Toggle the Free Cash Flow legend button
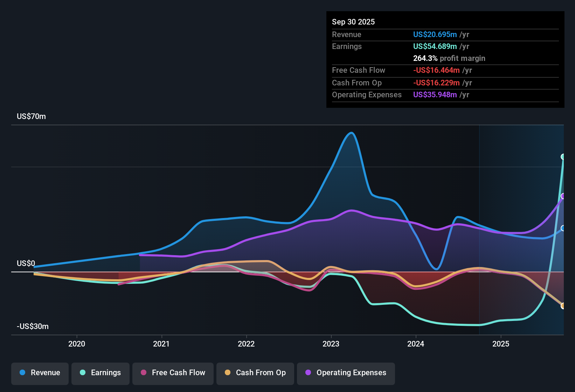This screenshot has height=392, width=575. [173, 373]
